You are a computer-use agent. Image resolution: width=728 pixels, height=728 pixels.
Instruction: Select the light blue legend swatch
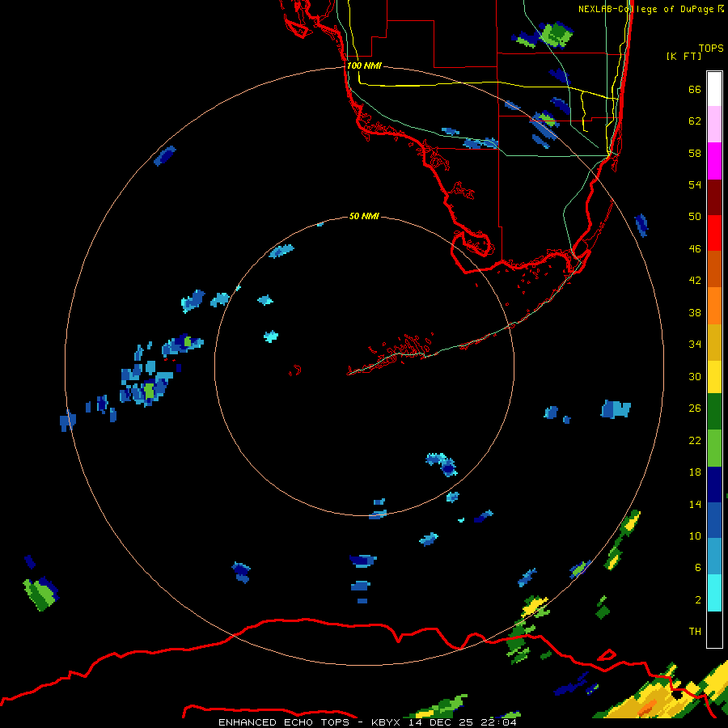pyautogui.click(x=714, y=557)
